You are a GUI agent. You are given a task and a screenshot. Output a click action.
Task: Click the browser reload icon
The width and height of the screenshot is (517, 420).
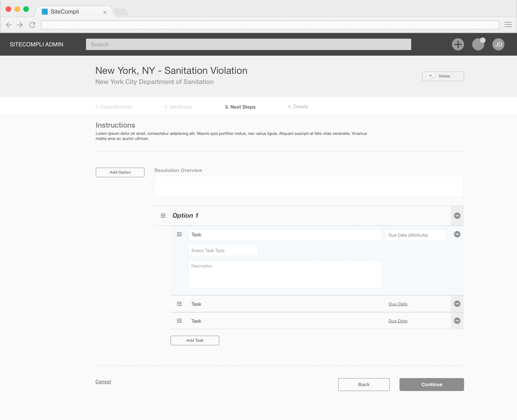point(32,24)
